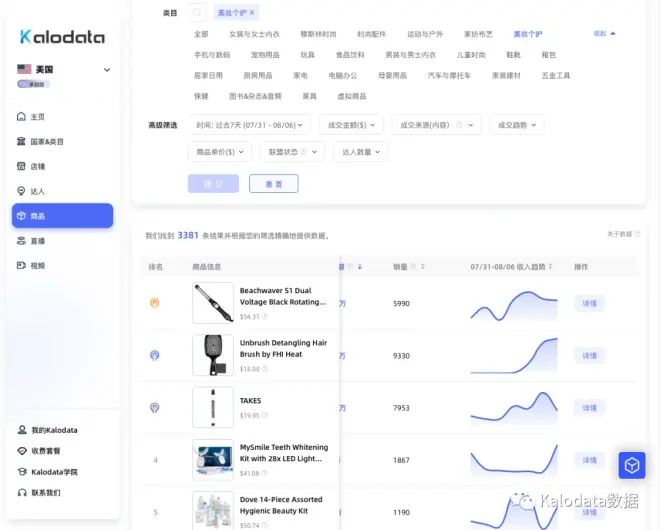Click the Unbrush Detangling Hair Brush thumbnail

pos(212,355)
